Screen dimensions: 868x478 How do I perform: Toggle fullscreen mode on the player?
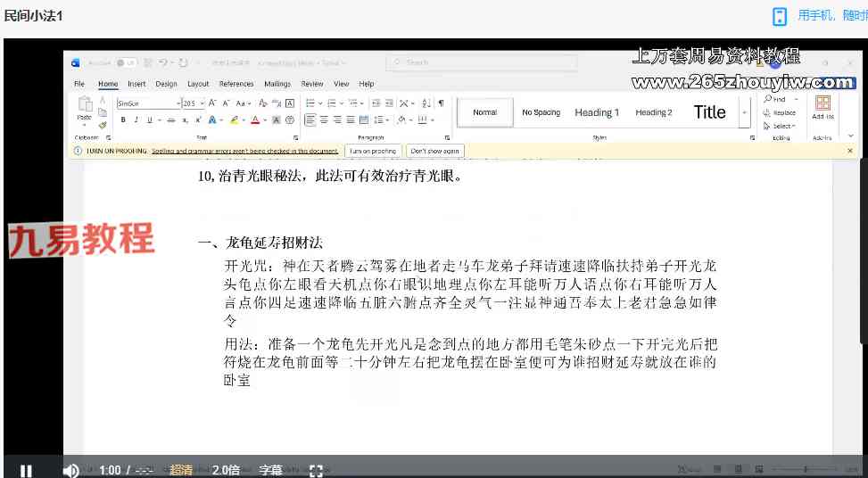(x=316, y=471)
